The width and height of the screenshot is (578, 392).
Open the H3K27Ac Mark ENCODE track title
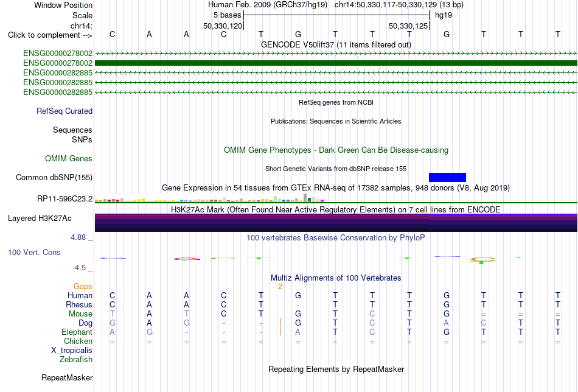(336, 209)
